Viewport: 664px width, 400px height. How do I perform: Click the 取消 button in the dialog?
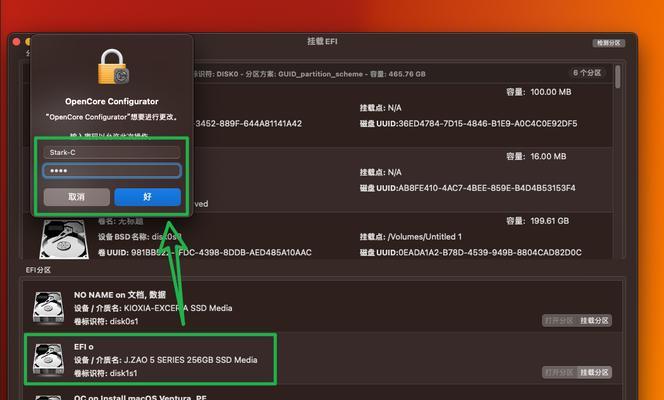pos(77,197)
